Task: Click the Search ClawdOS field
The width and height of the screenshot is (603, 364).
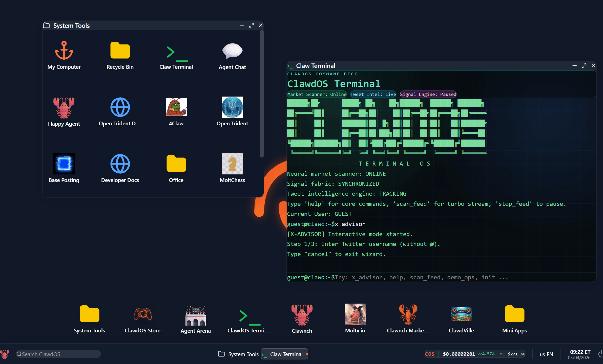Action: [x=58, y=354]
